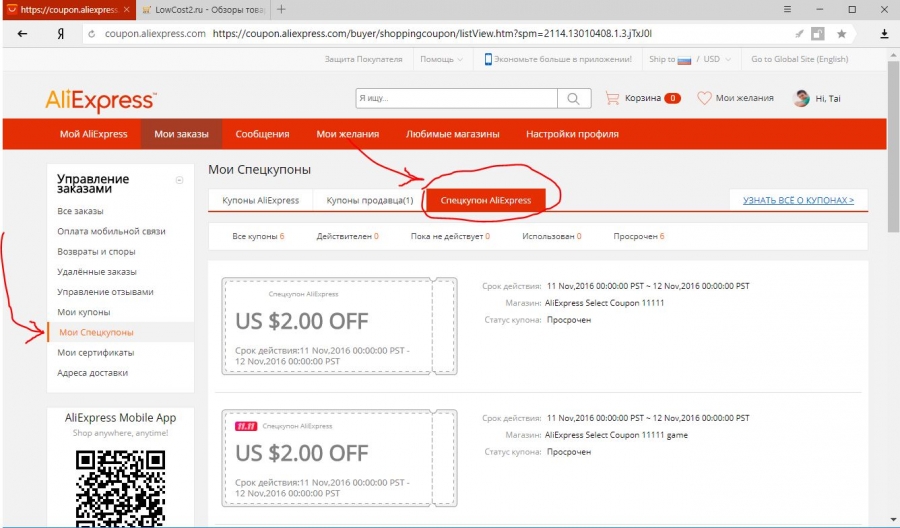Filter by Просрочен 6
Image resolution: width=900 pixels, height=528 pixels.
point(638,236)
